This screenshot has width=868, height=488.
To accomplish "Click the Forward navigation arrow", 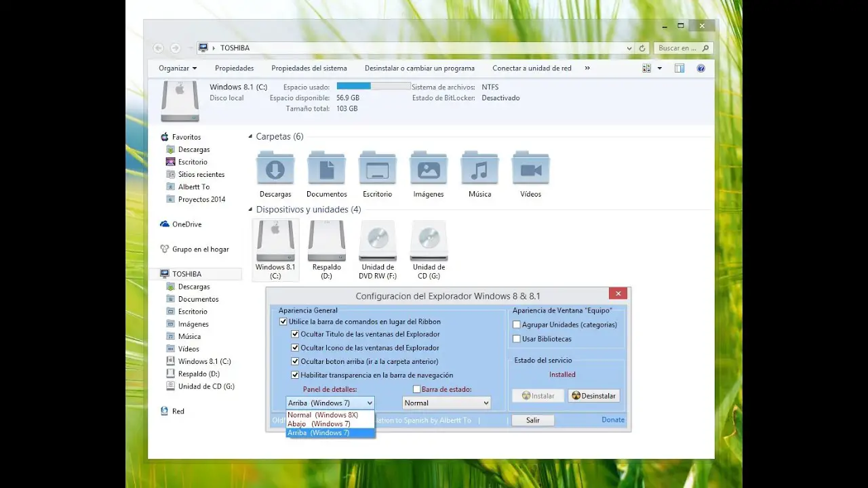I will point(175,48).
